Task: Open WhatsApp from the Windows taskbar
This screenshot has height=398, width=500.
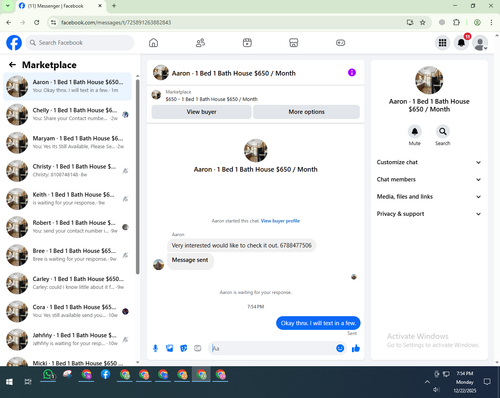Action: [x=48, y=375]
